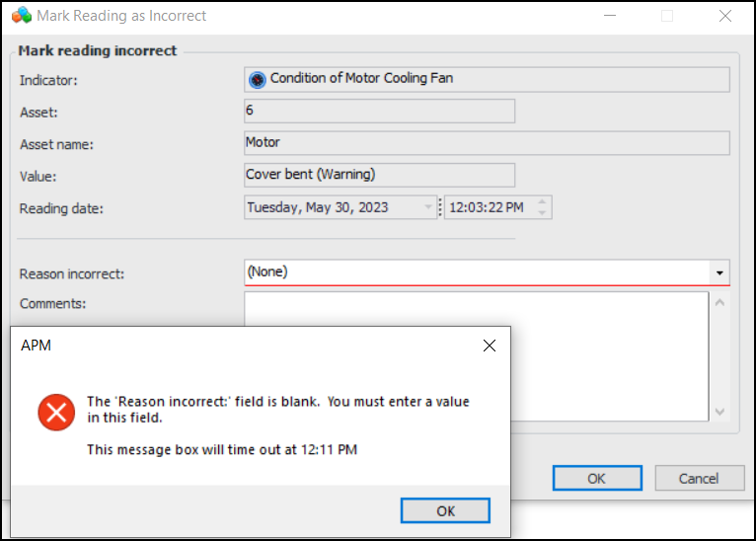Open the Reading date calendar dropdown arrow
The height and width of the screenshot is (541, 756).
428,207
